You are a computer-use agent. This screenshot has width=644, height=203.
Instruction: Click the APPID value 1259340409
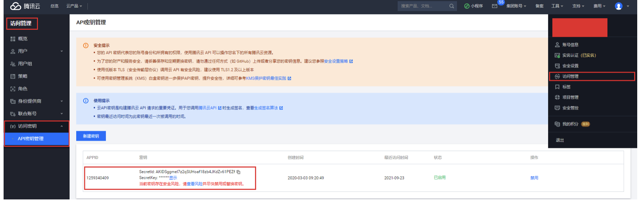[98, 178]
